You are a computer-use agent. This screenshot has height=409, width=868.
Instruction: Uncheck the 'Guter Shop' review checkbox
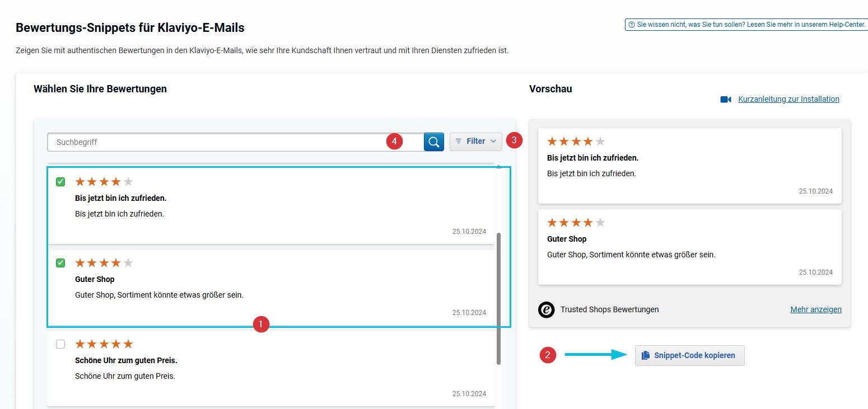(60, 263)
